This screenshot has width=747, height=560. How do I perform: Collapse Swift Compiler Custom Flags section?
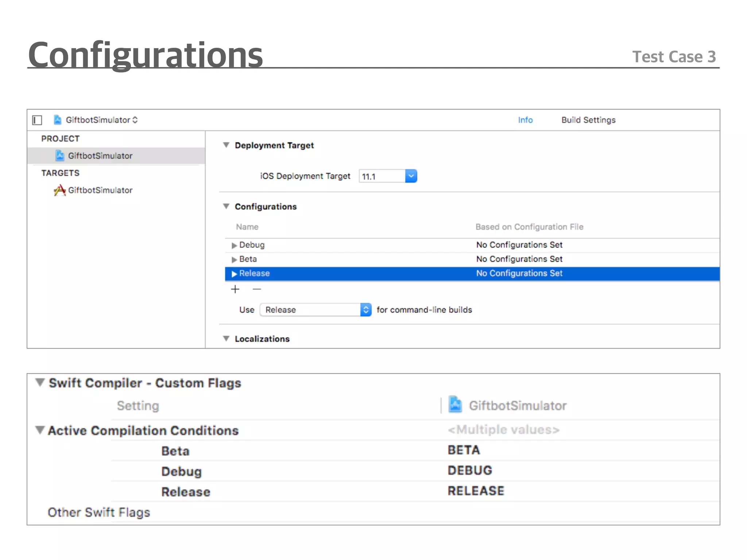tap(40, 383)
